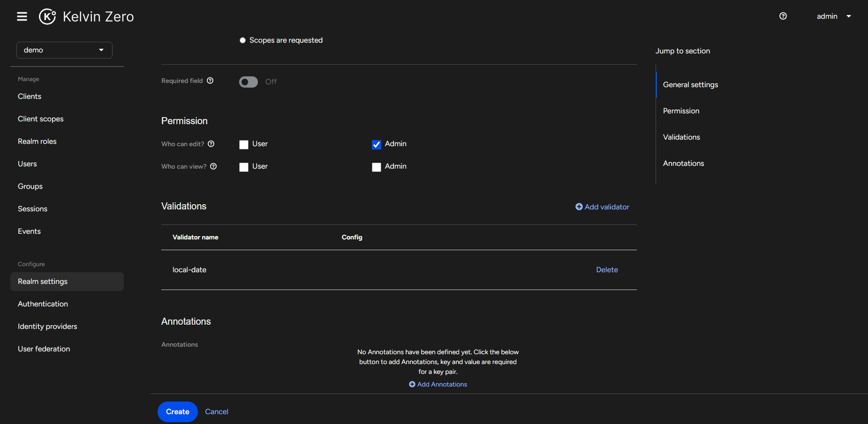Image resolution: width=868 pixels, height=424 pixels.
Task: Uncheck Admin under Who can edit
Action: (x=377, y=145)
